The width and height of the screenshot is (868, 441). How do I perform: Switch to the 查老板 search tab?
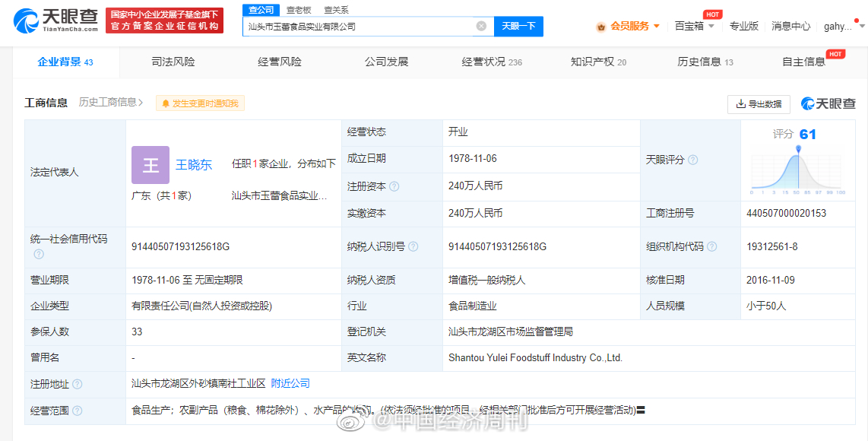299,10
